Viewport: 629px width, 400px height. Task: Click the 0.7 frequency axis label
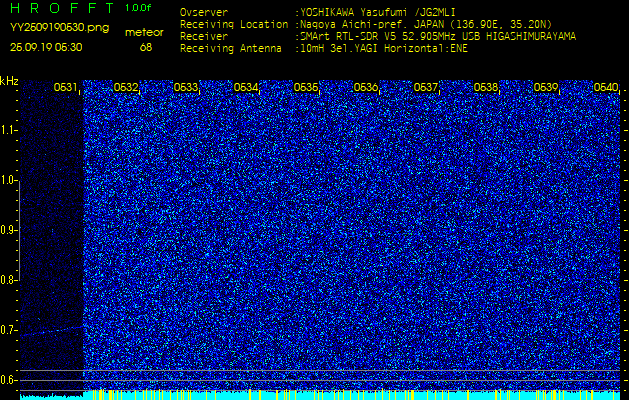point(8,330)
